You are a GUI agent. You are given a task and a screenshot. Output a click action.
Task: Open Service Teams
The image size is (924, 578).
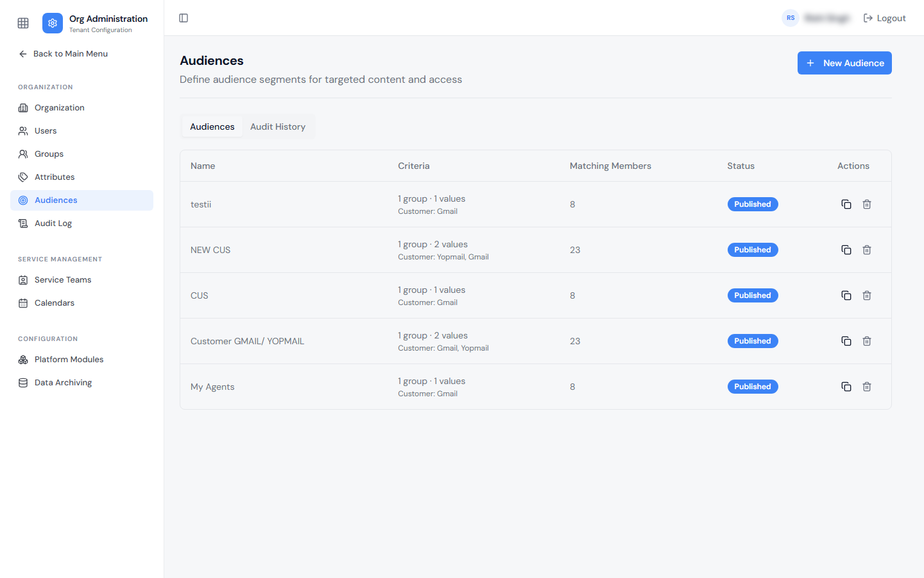point(81,280)
